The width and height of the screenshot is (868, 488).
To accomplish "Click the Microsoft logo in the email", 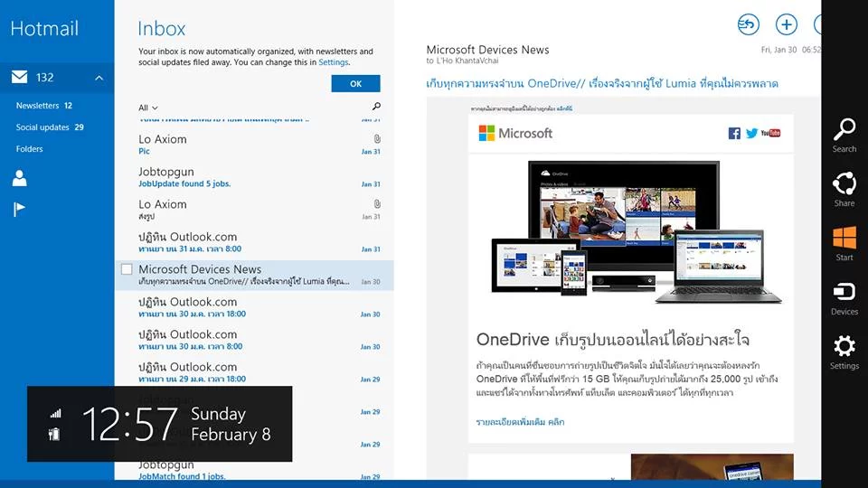I will point(515,133).
